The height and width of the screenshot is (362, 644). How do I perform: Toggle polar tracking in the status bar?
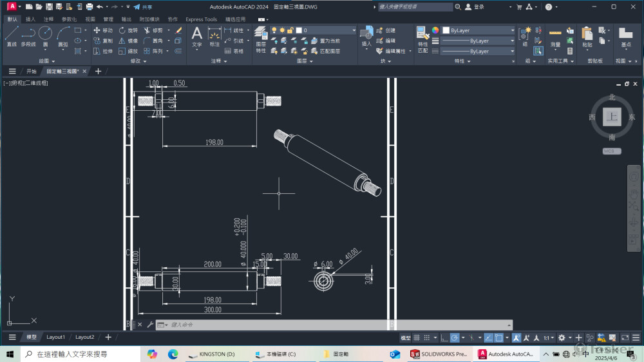pyautogui.click(x=455, y=338)
